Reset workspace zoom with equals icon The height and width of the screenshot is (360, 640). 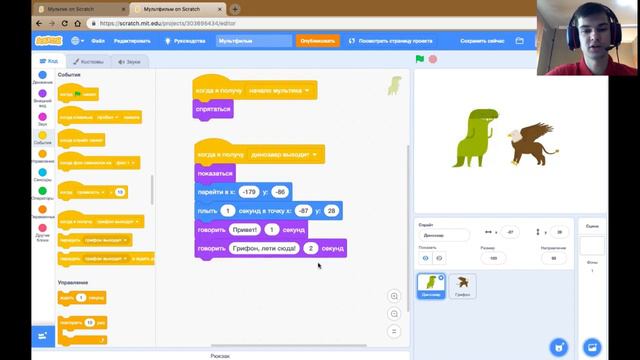394,331
